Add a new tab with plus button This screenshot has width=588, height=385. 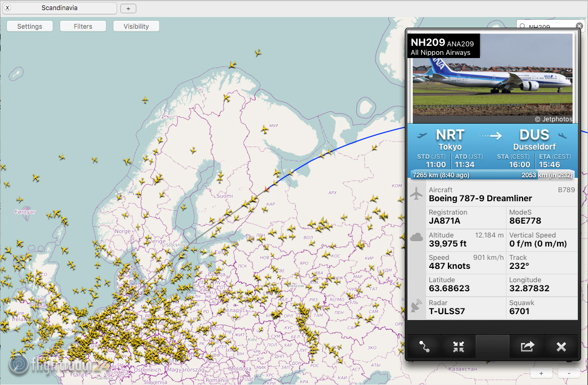(x=128, y=8)
